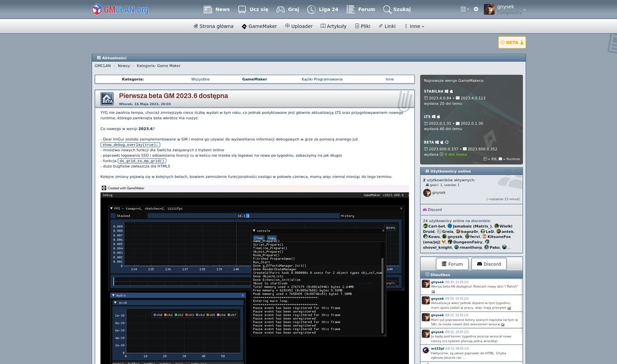Click Carl-bot's Discord avatar
Image resolution: width=617 pixels, height=364 pixels.
[x=425, y=226]
